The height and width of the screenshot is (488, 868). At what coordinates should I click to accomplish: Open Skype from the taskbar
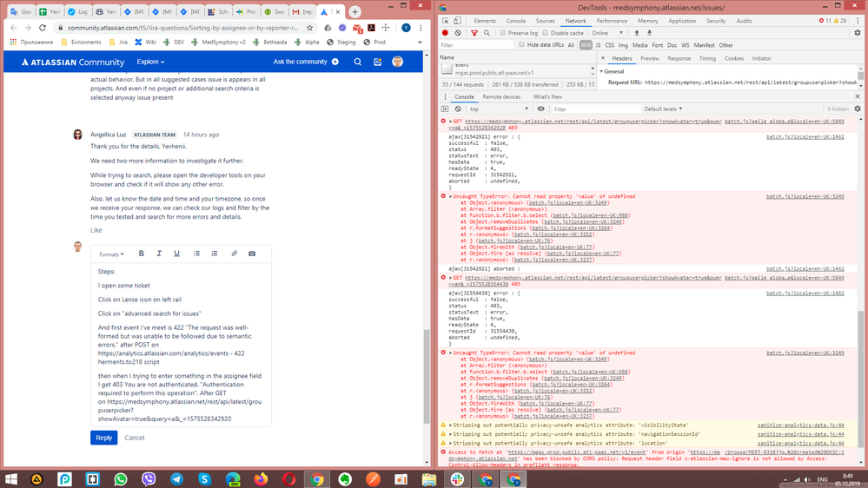(x=205, y=479)
